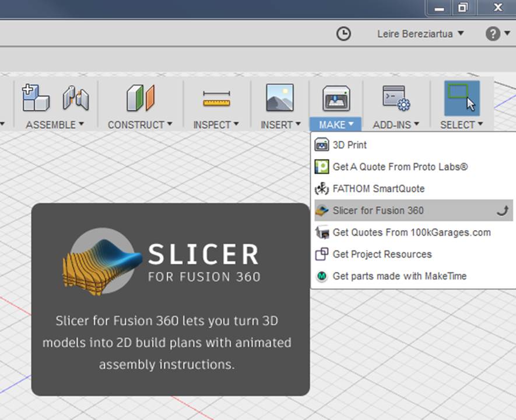Click the Get Project Resources icon
This screenshot has height=420, width=516.
pos(321,254)
